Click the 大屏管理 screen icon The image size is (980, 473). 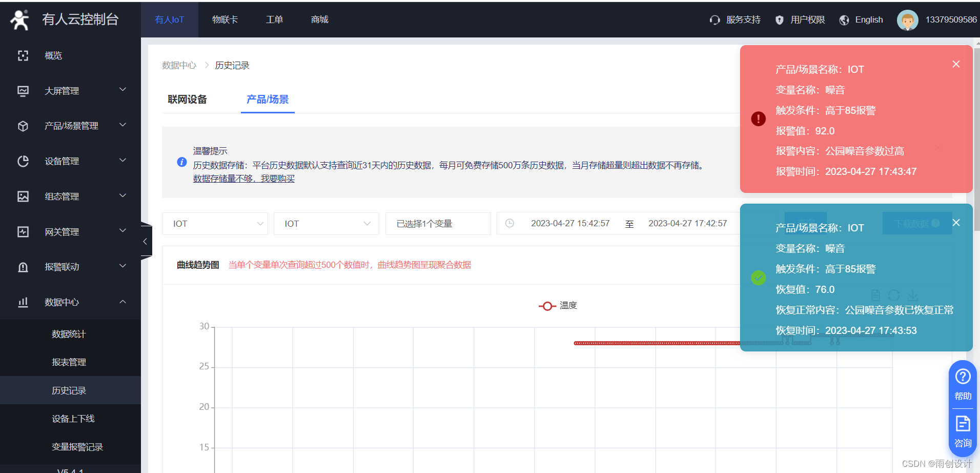tap(23, 91)
